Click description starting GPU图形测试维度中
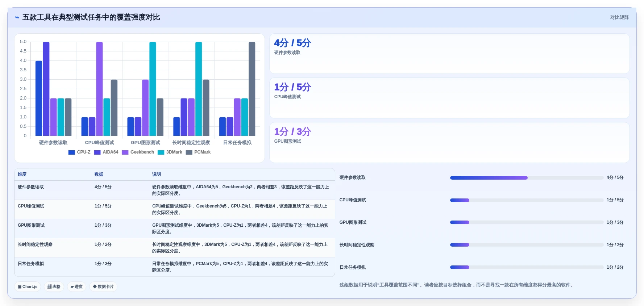This screenshot has width=644, height=306. [x=240, y=229]
